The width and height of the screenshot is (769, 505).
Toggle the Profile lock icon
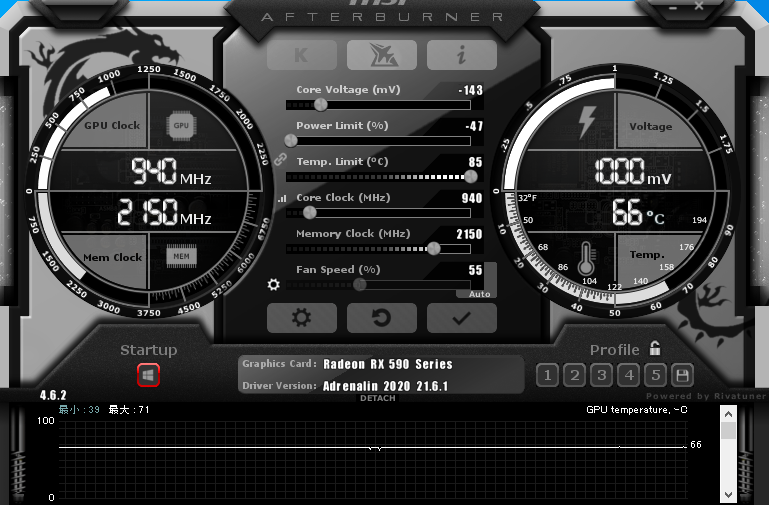[x=655, y=348]
